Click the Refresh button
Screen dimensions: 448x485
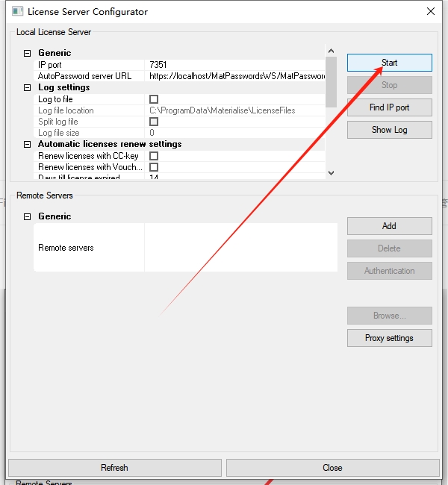[114, 468]
